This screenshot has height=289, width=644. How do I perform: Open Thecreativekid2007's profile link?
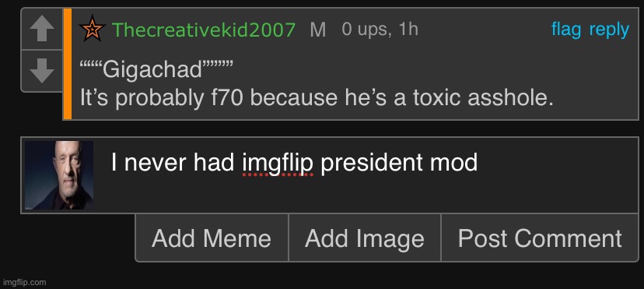click(x=203, y=30)
